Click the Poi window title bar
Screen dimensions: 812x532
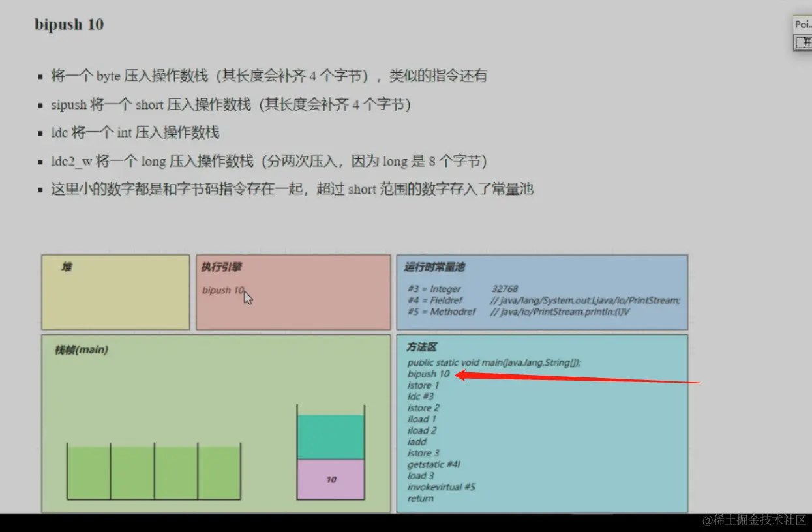click(803, 23)
